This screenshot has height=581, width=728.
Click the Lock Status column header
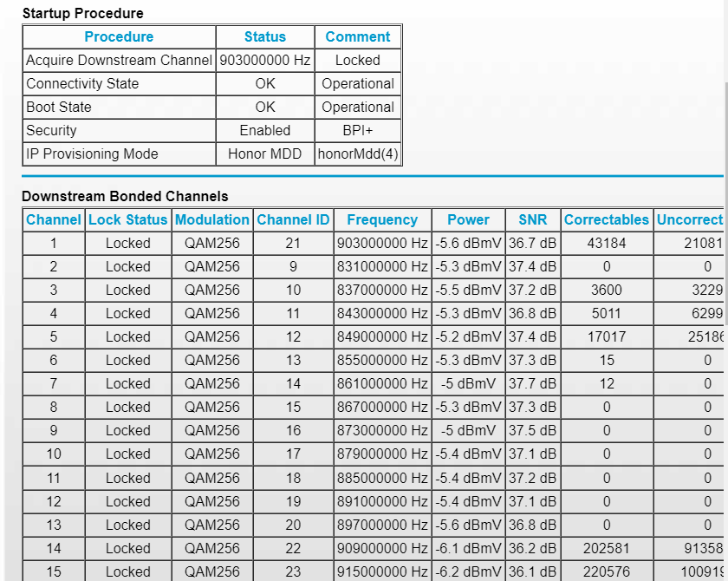click(127, 219)
